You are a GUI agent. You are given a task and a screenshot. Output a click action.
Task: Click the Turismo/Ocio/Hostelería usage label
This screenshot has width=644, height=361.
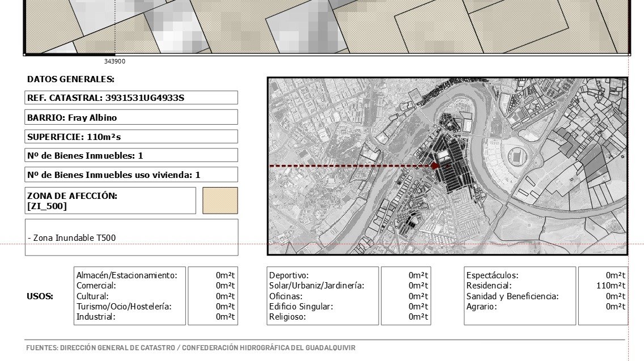point(124,307)
